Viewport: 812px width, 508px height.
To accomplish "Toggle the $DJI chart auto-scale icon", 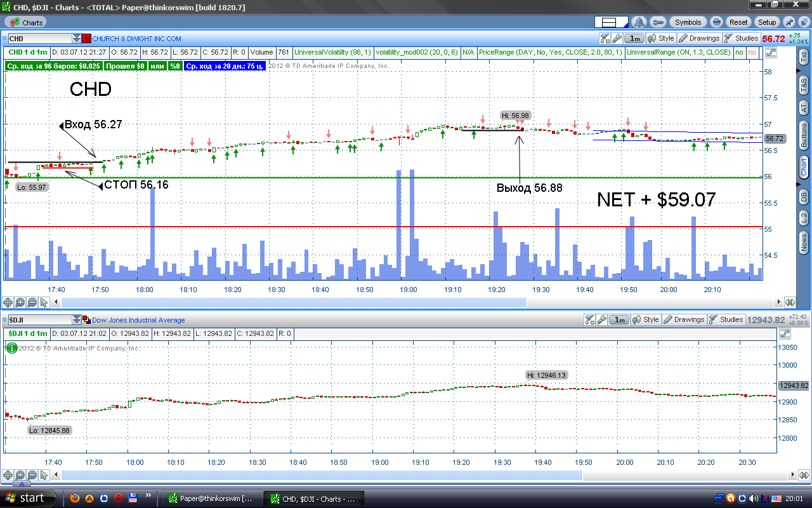I will coord(784,333).
